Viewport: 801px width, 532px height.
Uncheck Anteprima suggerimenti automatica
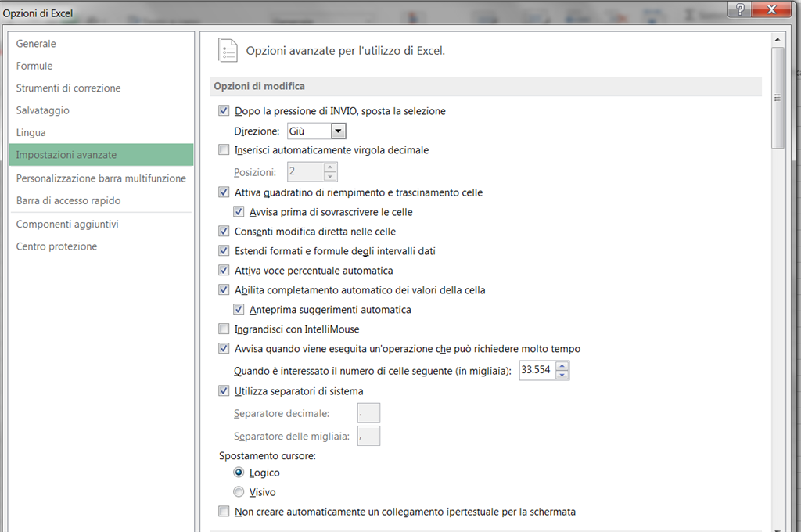[x=239, y=309]
